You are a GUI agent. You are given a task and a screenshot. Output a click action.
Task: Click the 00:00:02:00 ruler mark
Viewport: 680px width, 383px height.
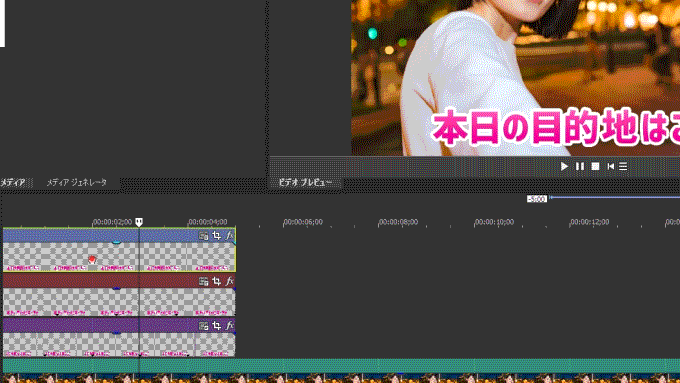[x=112, y=222]
